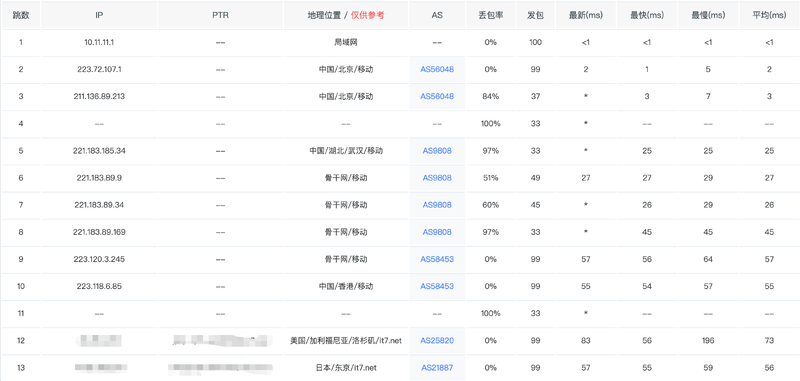Click the 地理位置 / 仅供参考 column header

346,15
